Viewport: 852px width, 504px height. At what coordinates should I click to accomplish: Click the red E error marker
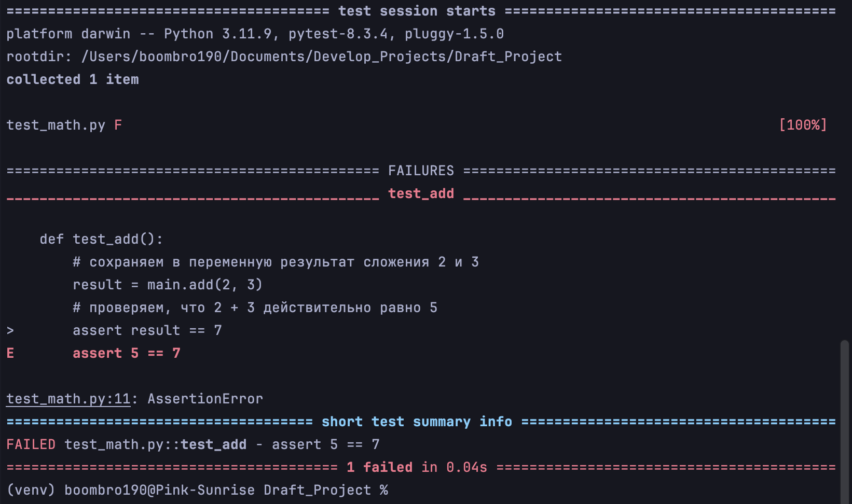tap(10, 353)
